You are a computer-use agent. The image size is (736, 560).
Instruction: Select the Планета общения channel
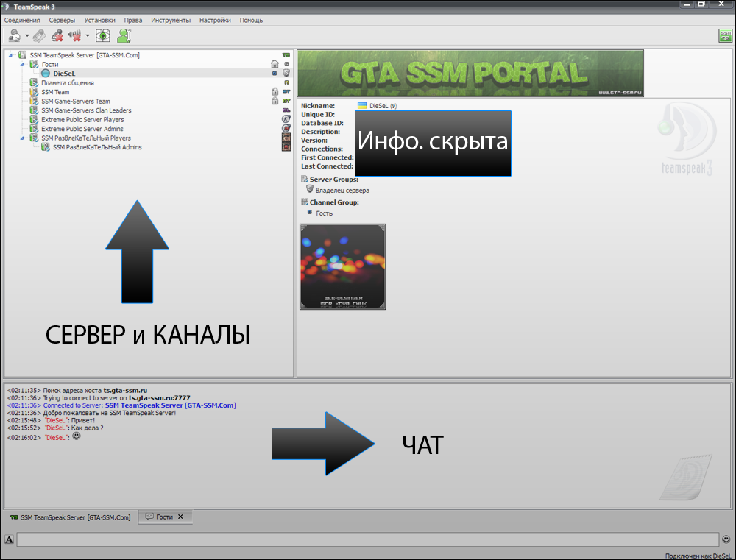(x=68, y=82)
